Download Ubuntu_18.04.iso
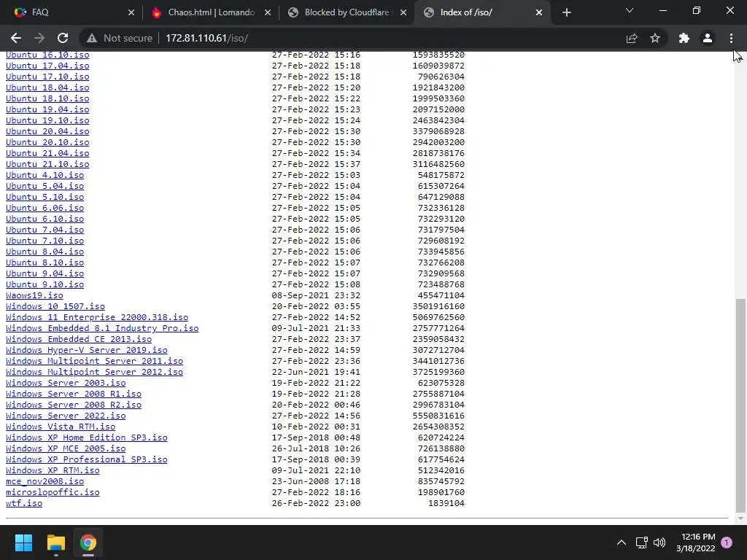The image size is (747, 560). pos(47,87)
